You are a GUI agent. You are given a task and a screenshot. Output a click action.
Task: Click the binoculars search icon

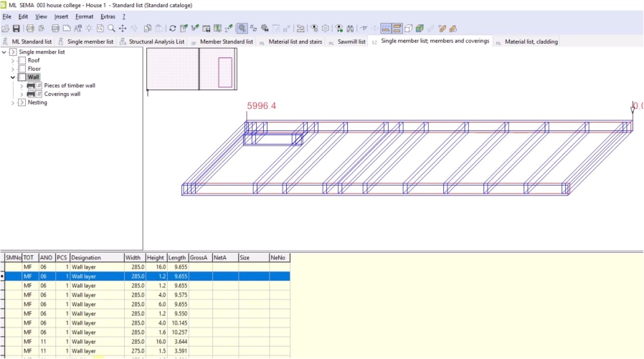pos(349,29)
